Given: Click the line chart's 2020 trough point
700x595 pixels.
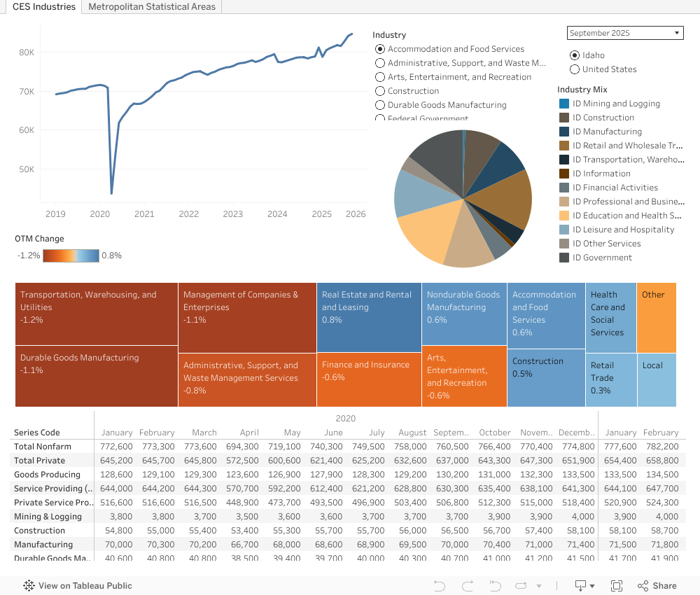Looking at the screenshot, I should [111, 192].
